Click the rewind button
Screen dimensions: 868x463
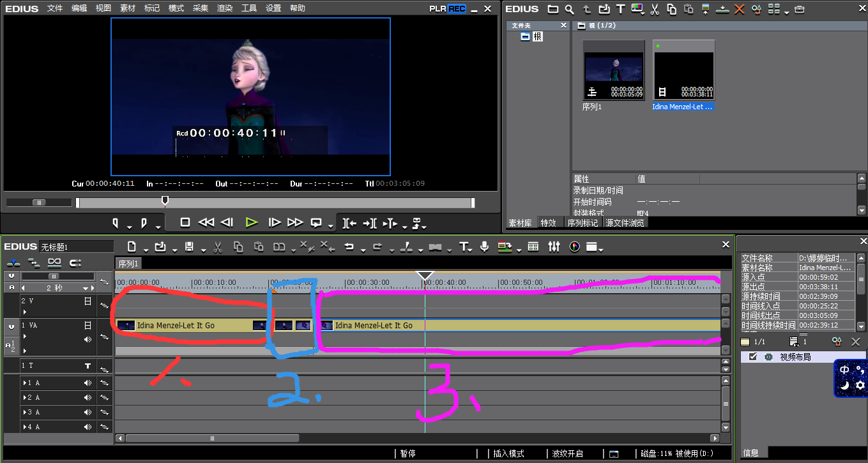(206, 222)
